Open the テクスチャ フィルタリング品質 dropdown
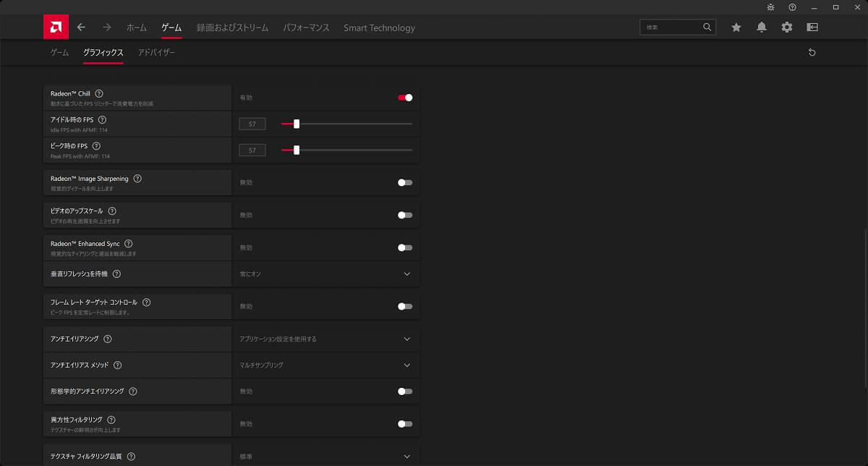The image size is (868, 466). click(x=407, y=456)
